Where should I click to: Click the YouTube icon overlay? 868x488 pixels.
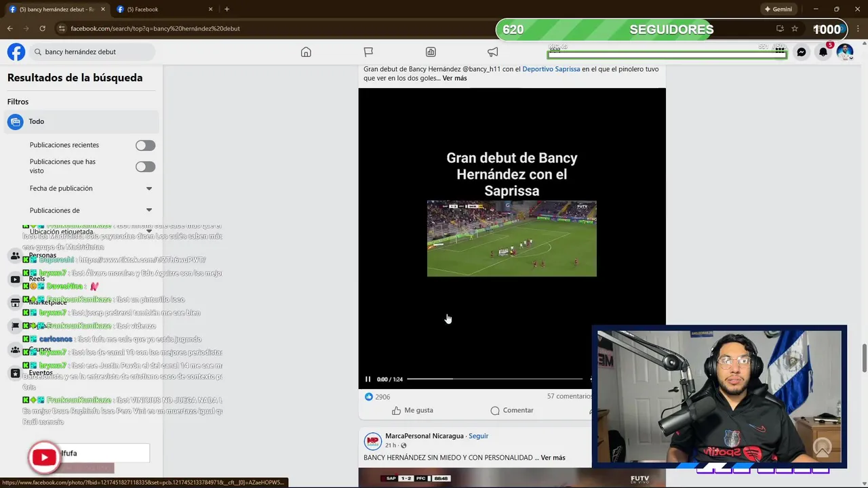coord(45,457)
